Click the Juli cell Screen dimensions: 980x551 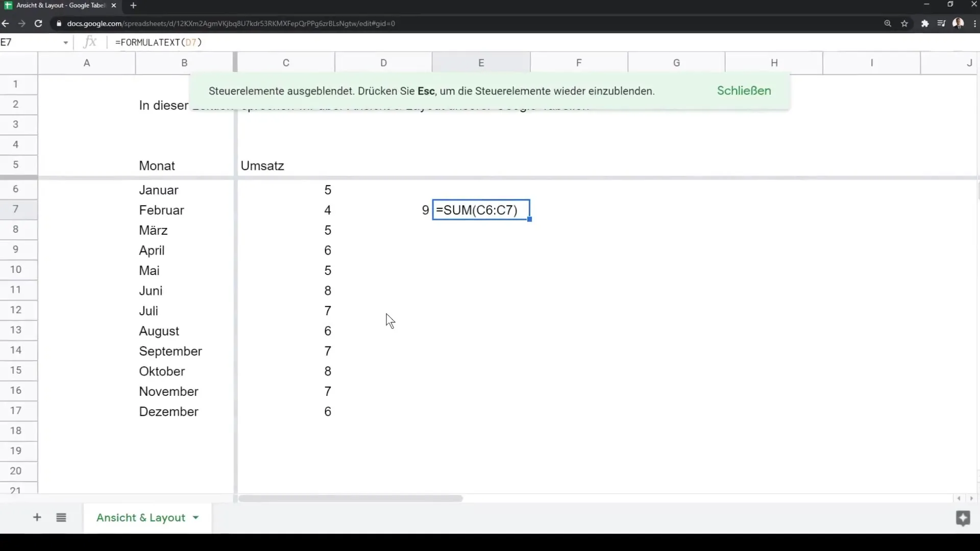(184, 311)
